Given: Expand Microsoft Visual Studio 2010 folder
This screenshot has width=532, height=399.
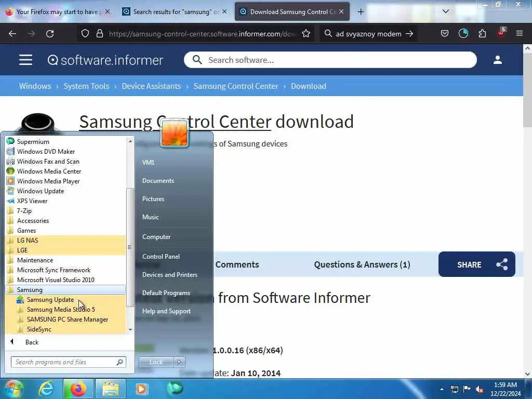Looking at the screenshot, I should pyautogui.click(x=65, y=280).
